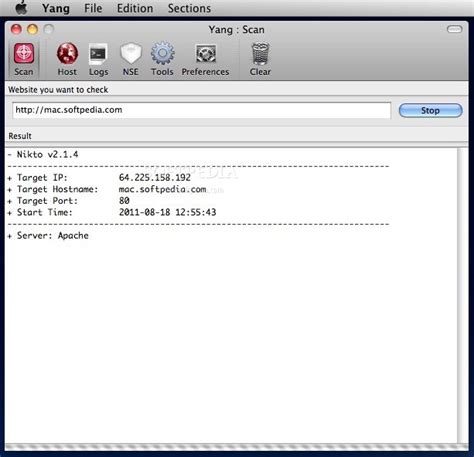This screenshot has height=457, width=474.
Task: Click the result pane vertical scrollbar
Action: [462, 295]
